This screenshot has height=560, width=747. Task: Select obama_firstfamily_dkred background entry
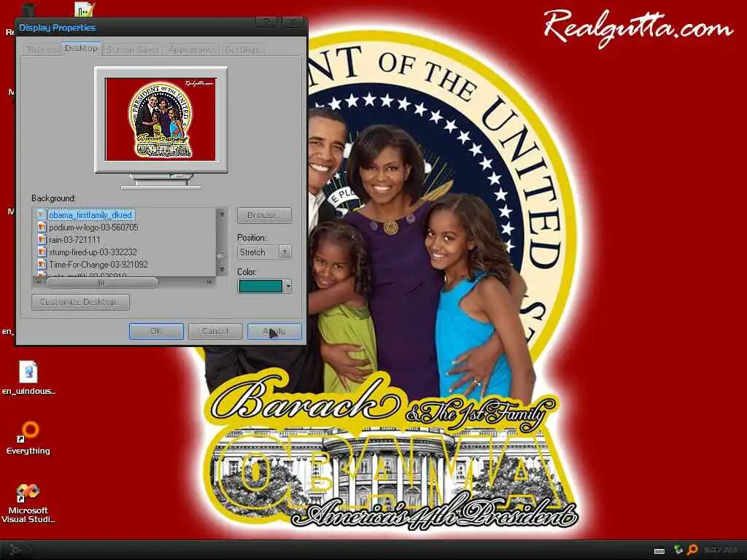[90, 215]
